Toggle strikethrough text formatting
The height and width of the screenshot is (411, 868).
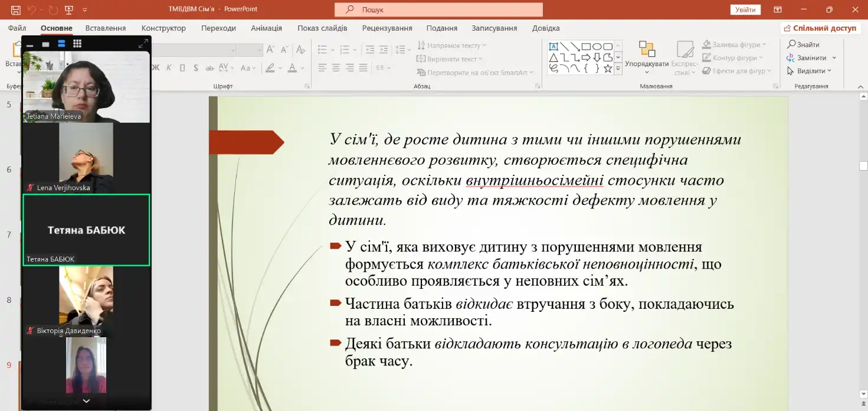(x=209, y=68)
